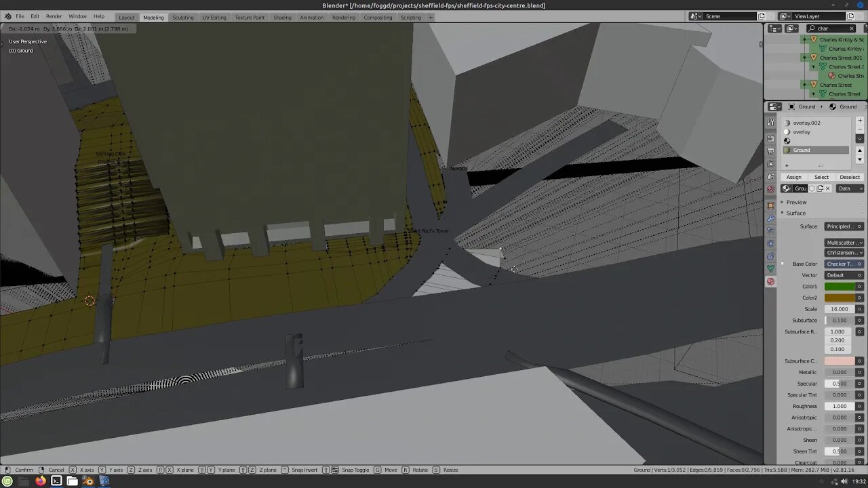Open the Tool properties tab
The image size is (868, 488).
click(770, 122)
